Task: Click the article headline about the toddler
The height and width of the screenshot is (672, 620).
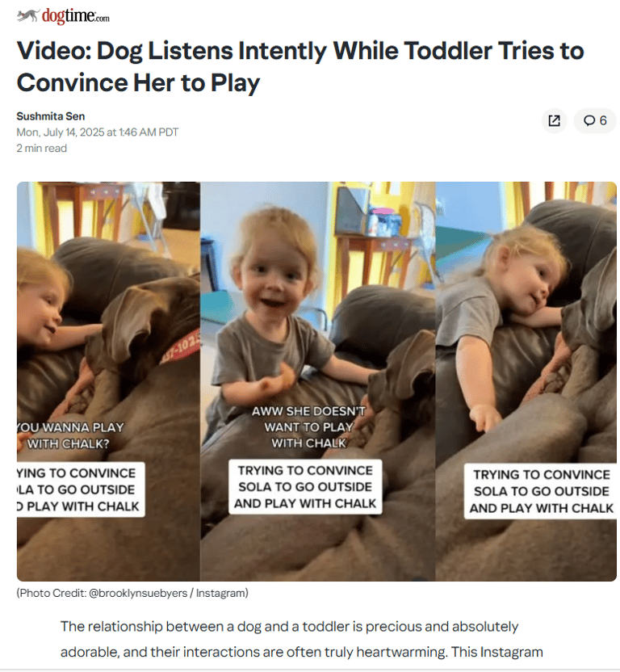Action: [300, 66]
